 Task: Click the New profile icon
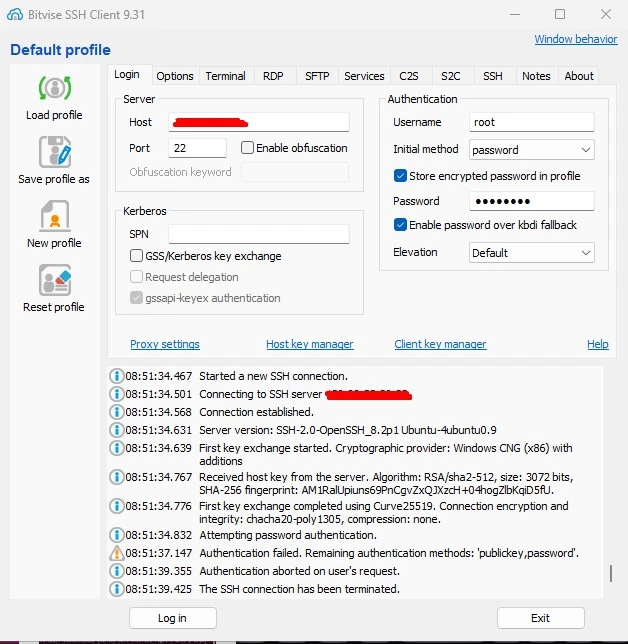tap(54, 216)
